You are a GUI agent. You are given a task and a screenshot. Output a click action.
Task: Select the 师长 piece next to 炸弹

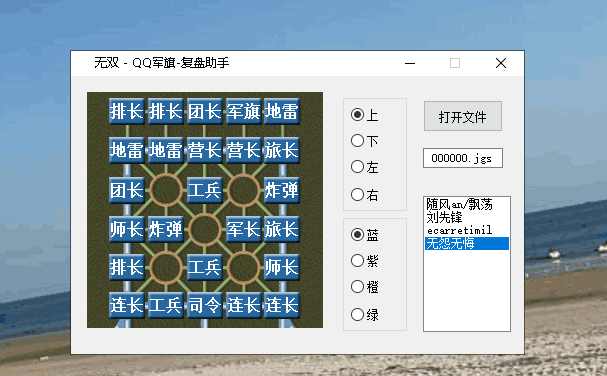127,229
